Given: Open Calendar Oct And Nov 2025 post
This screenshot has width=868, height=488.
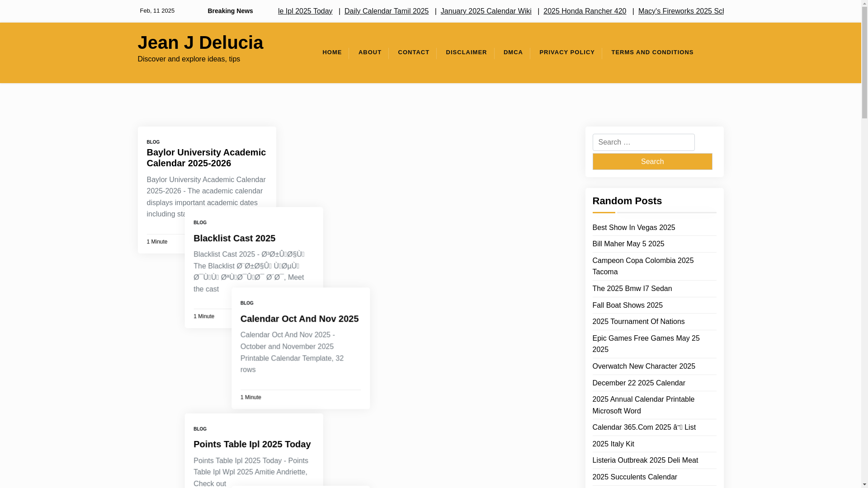Looking at the screenshot, I should [x=299, y=319].
